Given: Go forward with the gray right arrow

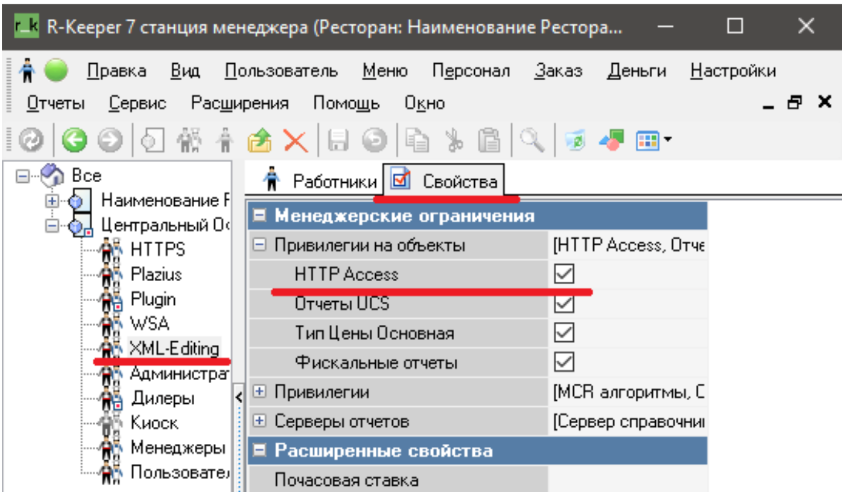Looking at the screenshot, I should coord(111,140).
